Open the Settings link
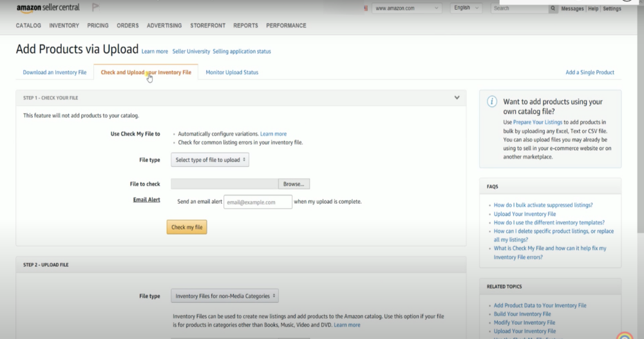Image resolution: width=644 pixels, height=339 pixels. pyautogui.click(x=612, y=8)
